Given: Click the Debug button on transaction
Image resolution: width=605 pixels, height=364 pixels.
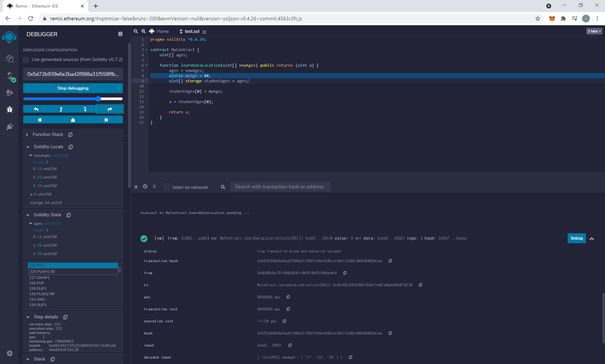Looking at the screenshot, I should point(576,238).
